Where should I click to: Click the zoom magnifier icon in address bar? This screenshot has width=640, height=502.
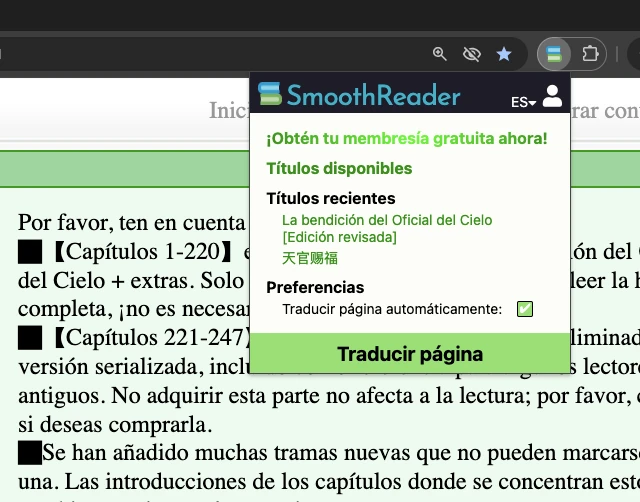coord(440,54)
